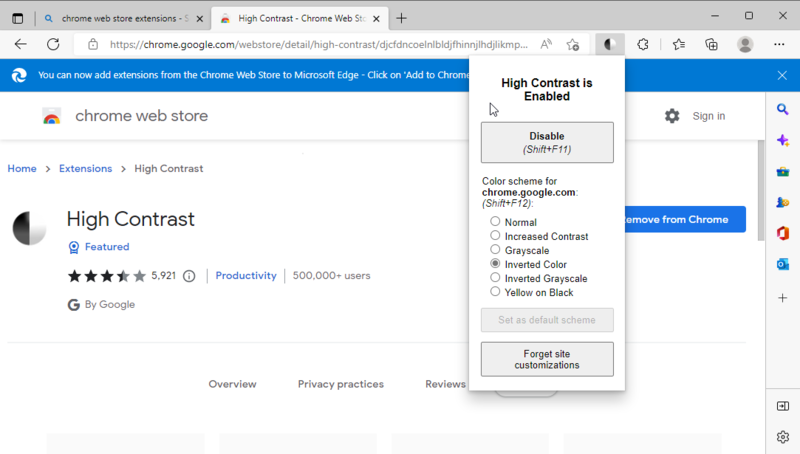View site information lock icon
This screenshot has height=454, width=800.
pos(93,44)
